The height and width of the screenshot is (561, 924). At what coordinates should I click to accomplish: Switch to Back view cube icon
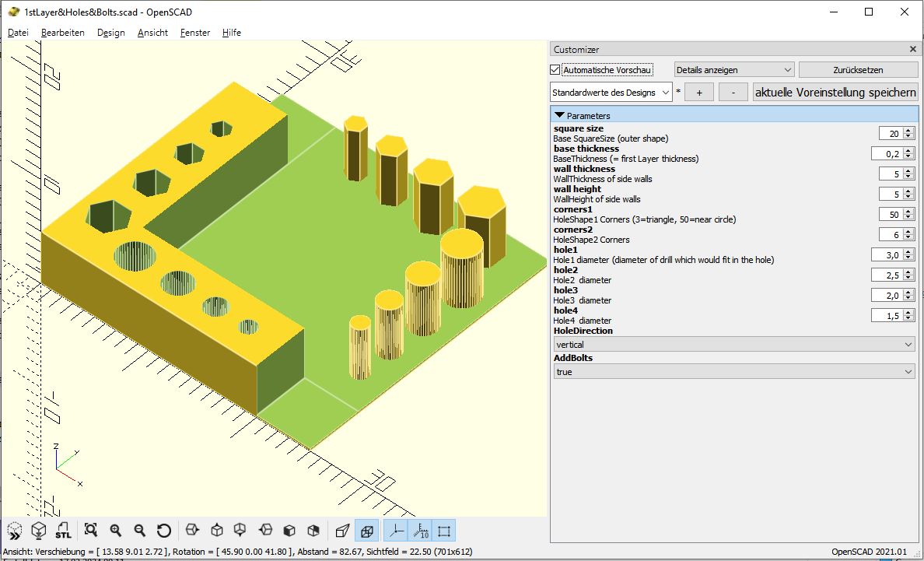click(313, 531)
